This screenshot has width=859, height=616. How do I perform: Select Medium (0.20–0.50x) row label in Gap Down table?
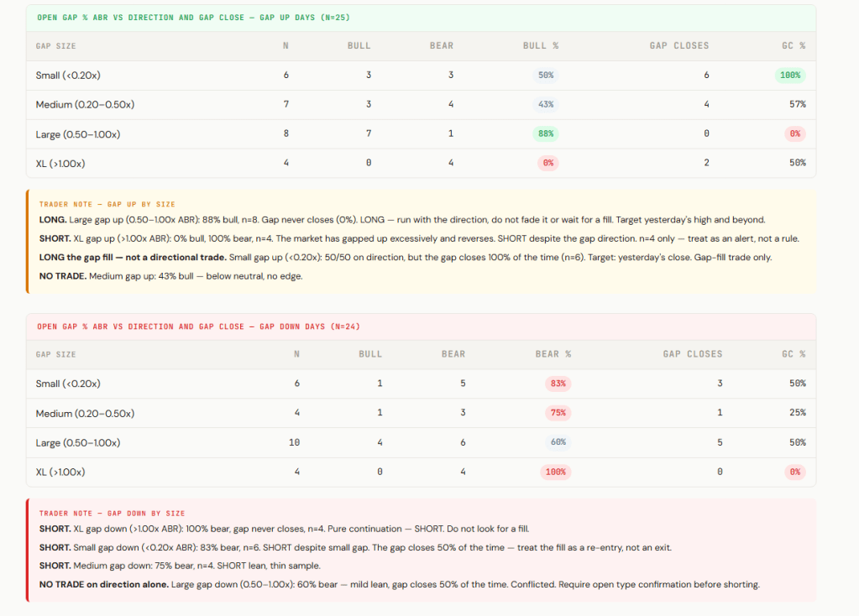coord(85,414)
